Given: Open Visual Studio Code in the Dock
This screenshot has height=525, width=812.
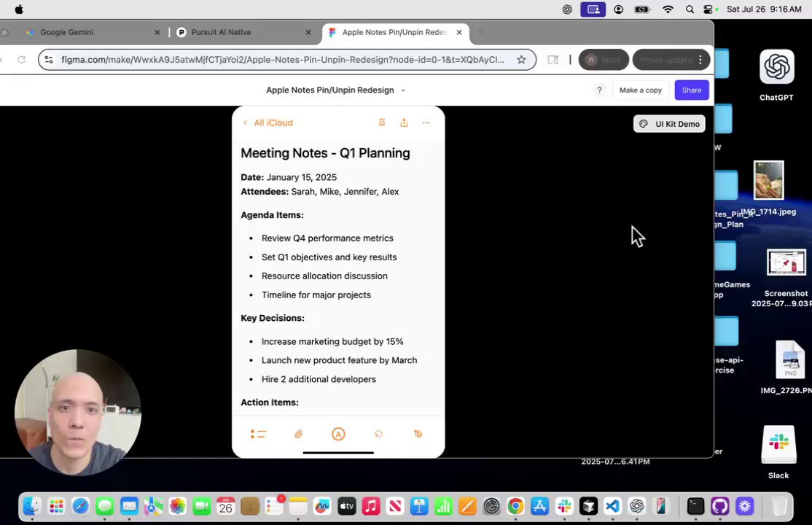Looking at the screenshot, I should pyautogui.click(x=612, y=506).
